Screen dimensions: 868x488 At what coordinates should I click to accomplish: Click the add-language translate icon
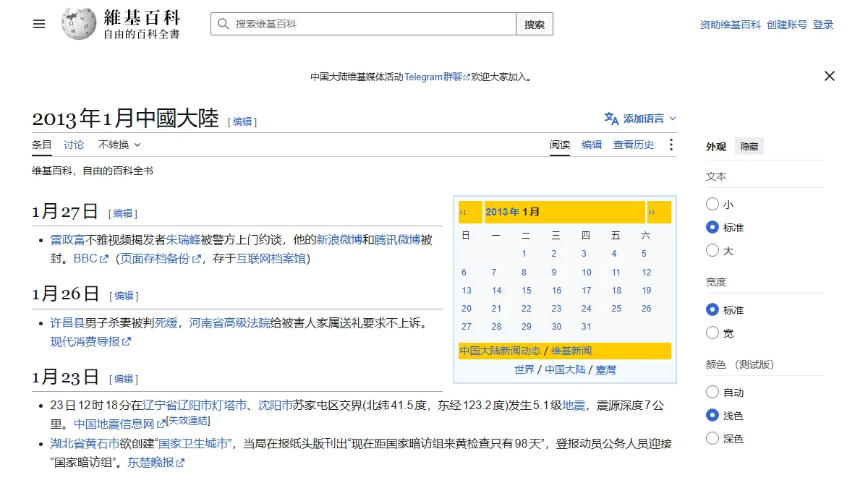tap(612, 119)
